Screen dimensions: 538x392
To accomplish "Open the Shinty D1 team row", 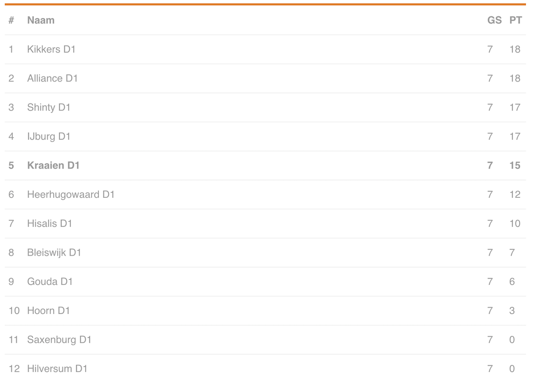I will [49, 108].
